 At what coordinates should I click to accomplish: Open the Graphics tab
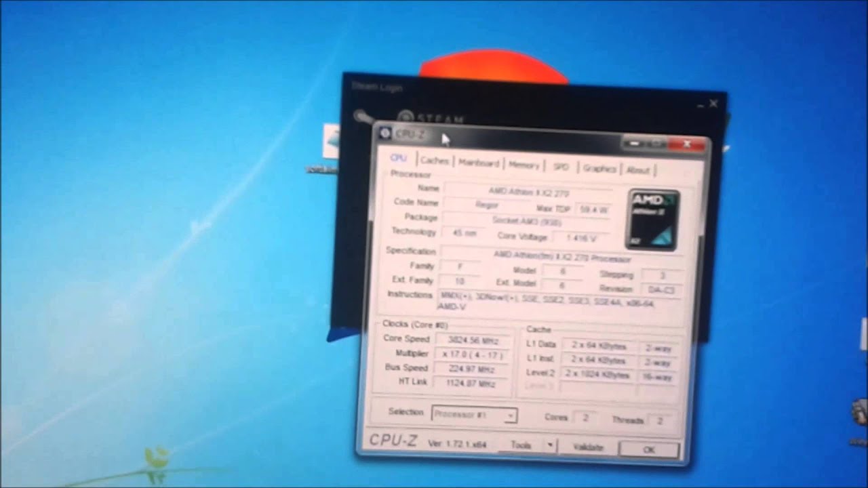click(599, 168)
